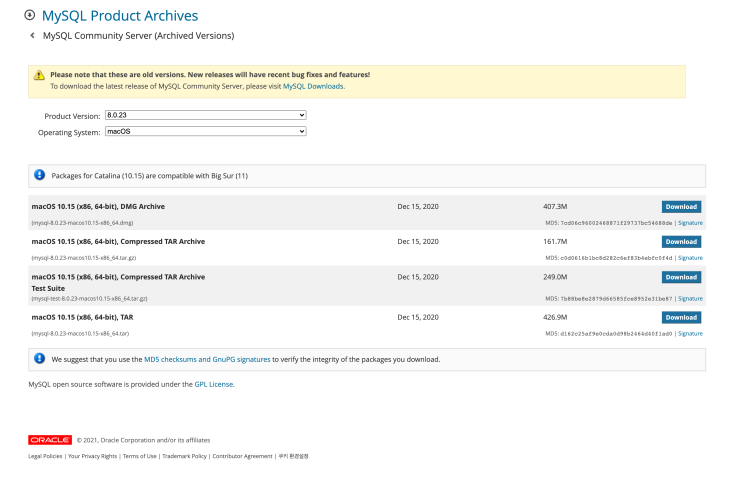Viewport: 743px width, 485px height.
Task: Click the 161.7M file size
Action: [555, 242]
